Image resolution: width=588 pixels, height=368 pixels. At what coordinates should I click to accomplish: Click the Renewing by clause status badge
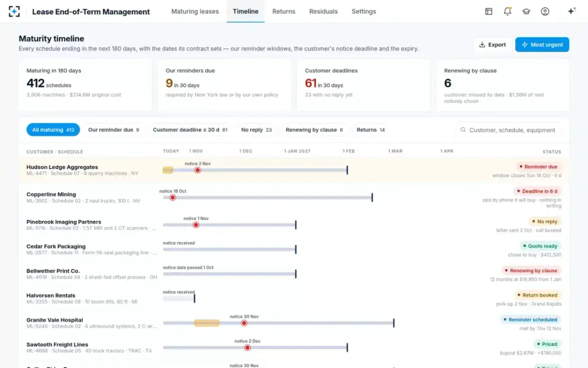click(531, 271)
